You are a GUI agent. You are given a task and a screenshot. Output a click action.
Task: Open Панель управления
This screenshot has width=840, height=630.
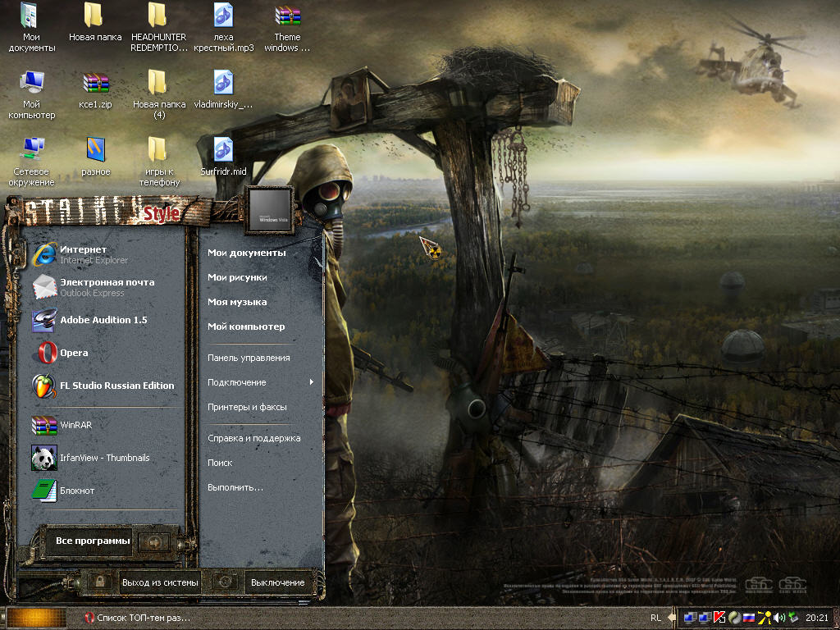[x=249, y=358]
